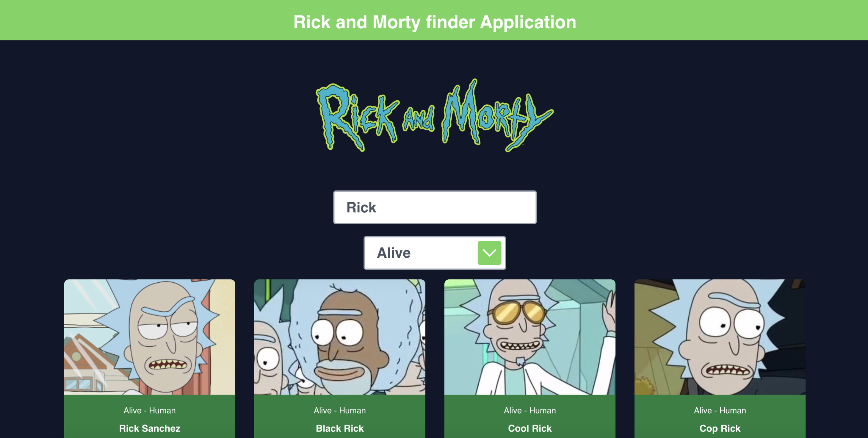Screen dimensions: 868x438
Task: Select the Black Rick character image
Action: [340, 337]
